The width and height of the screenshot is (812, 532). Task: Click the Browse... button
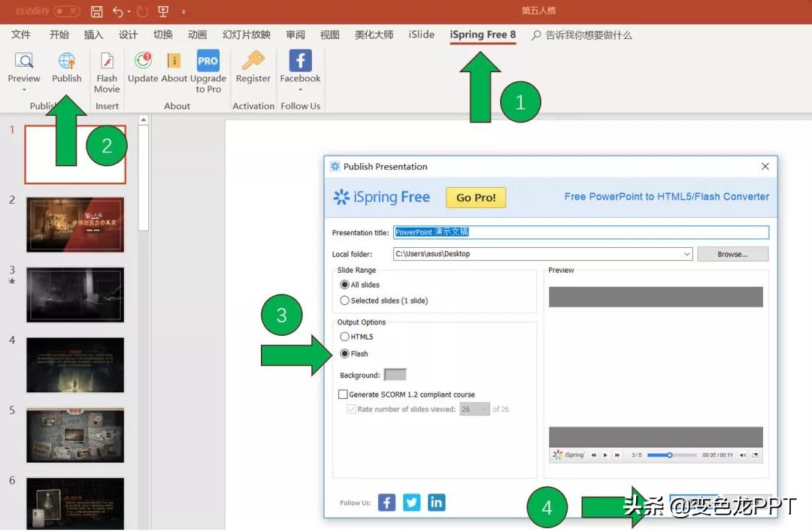click(732, 254)
